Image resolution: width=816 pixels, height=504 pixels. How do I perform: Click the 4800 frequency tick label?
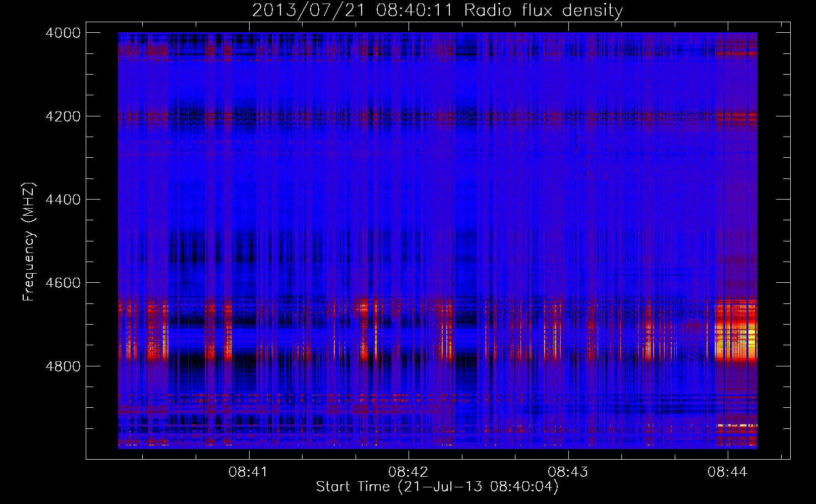(63, 366)
